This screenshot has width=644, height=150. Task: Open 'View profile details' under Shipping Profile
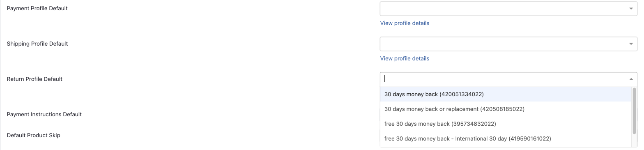[405, 58]
